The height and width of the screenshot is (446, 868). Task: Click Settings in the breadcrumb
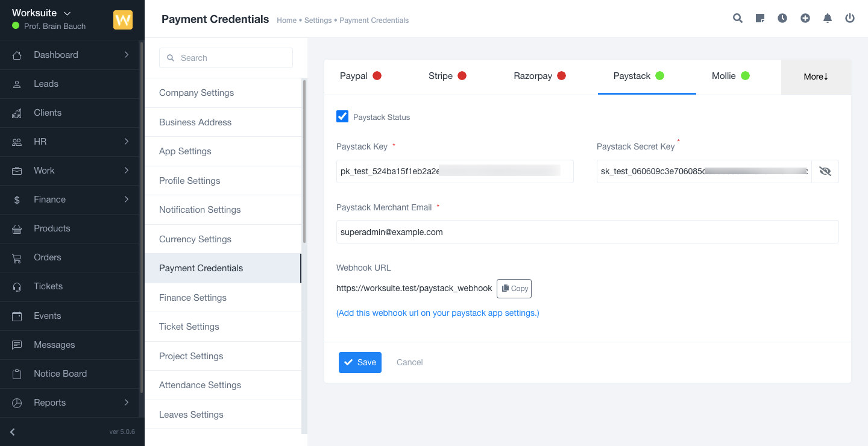(318, 20)
